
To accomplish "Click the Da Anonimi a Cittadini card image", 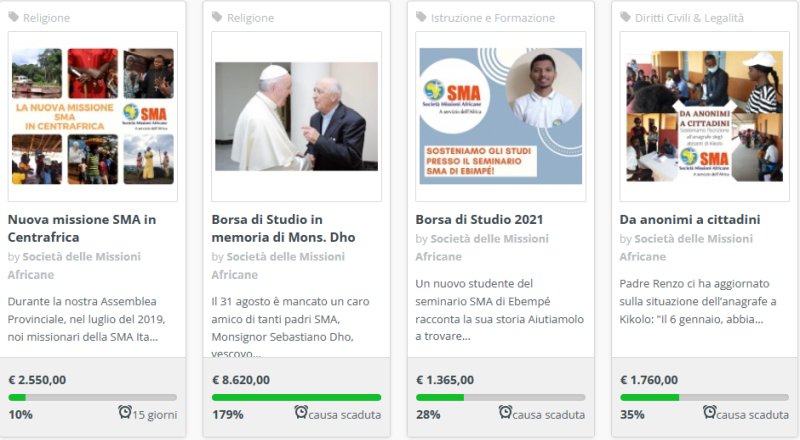I will 705,116.
